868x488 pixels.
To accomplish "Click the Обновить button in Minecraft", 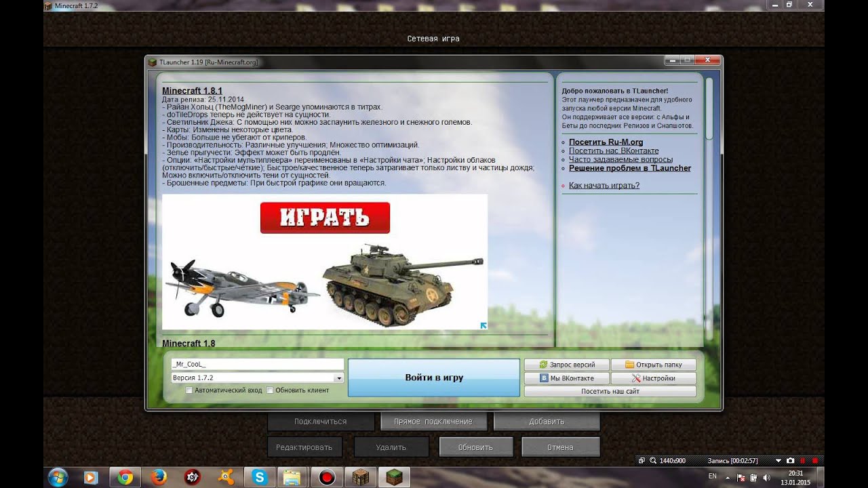I will click(475, 447).
